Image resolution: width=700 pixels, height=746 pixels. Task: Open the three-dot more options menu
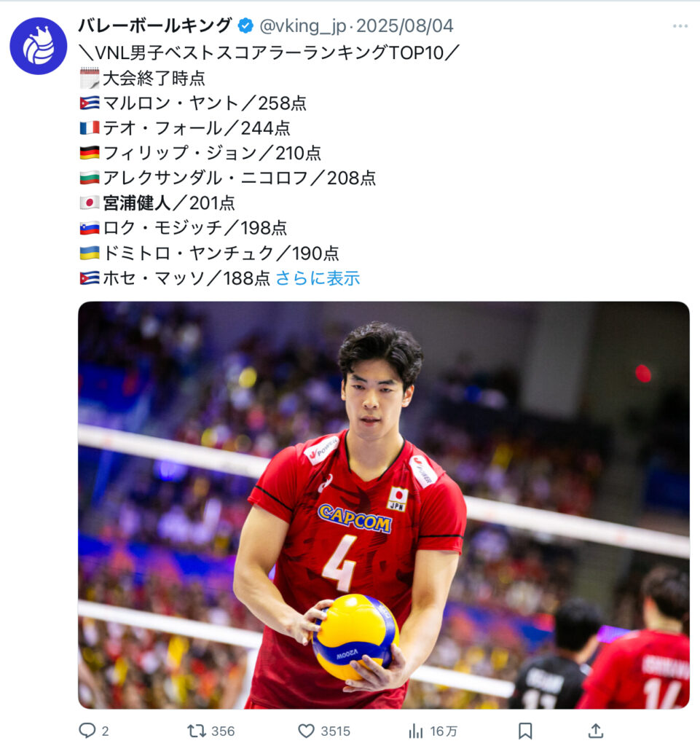(680, 25)
